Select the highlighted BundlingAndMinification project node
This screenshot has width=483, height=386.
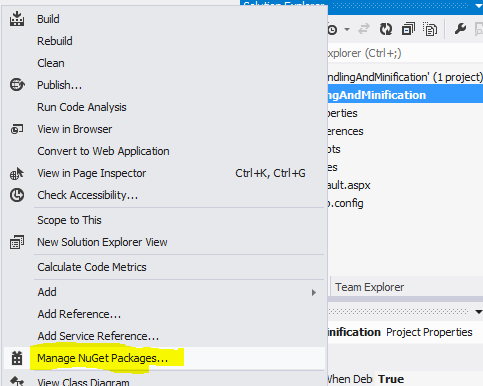[x=405, y=95]
